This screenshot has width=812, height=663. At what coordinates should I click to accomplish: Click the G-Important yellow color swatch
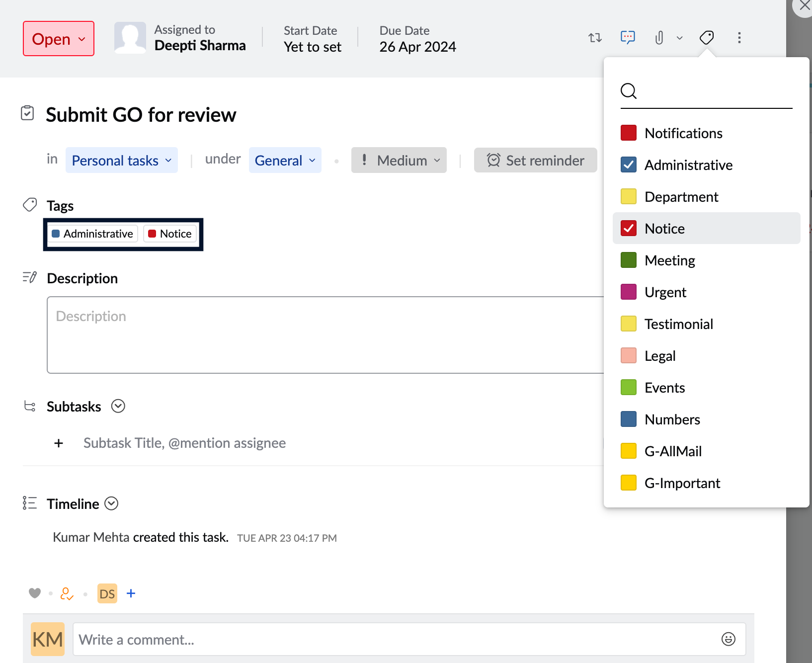[629, 483]
